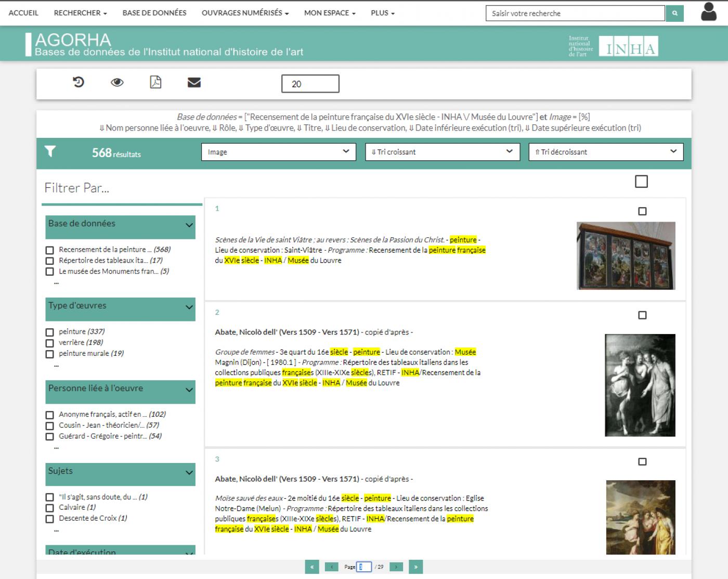Open Saint Viâtre altarpiece thumbnail
Image resolution: width=728 pixels, height=579 pixels.
[626, 255]
